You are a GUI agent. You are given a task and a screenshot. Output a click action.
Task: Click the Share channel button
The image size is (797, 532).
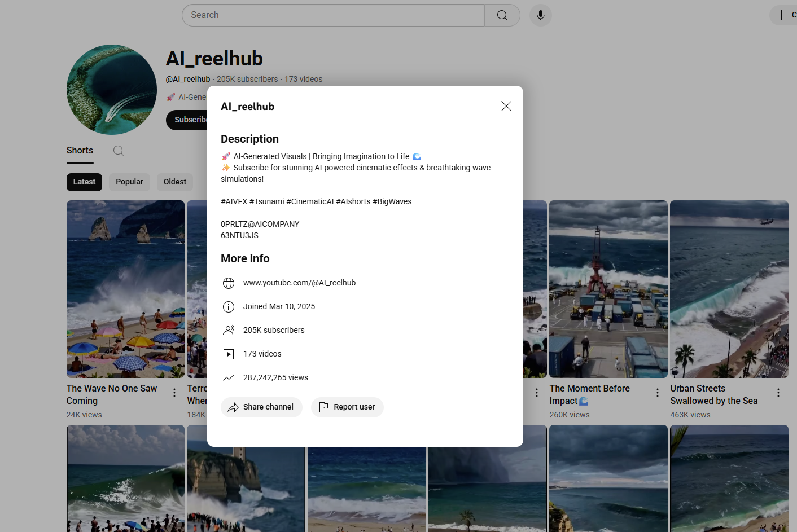(x=261, y=407)
